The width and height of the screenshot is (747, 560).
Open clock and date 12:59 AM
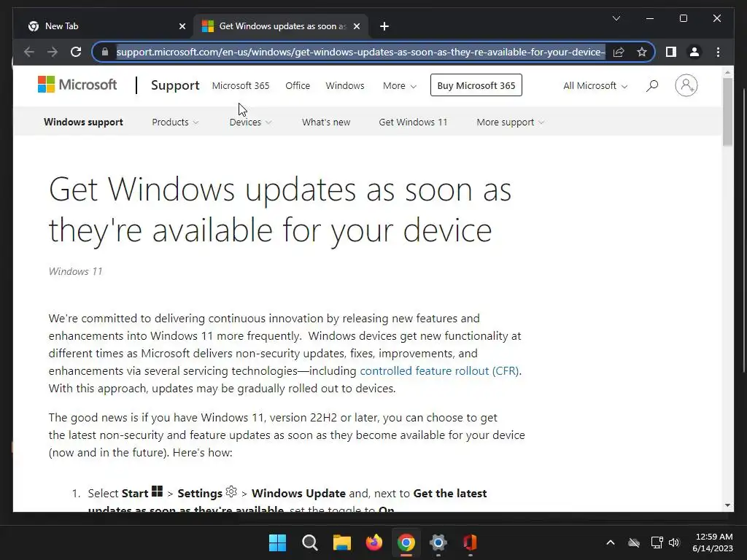(x=713, y=542)
